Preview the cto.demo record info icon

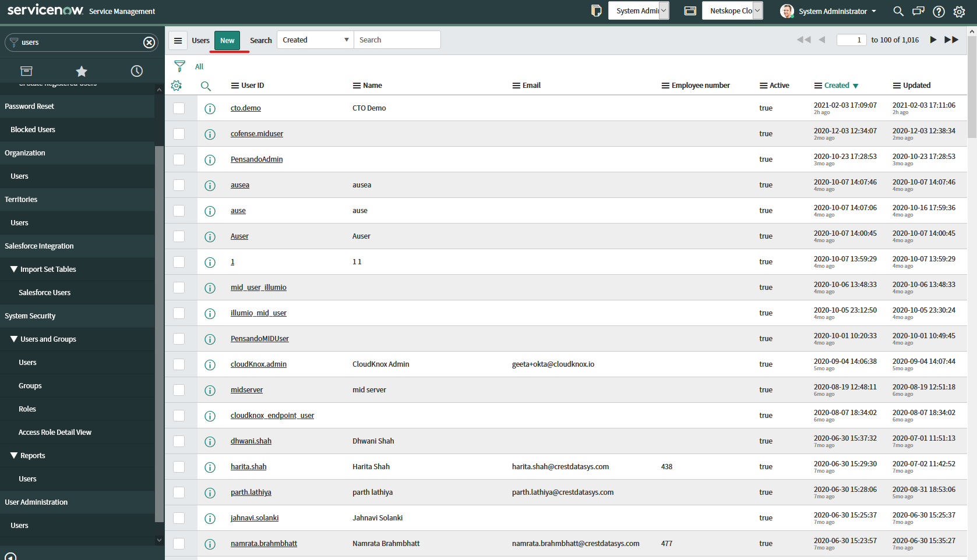[x=210, y=109]
